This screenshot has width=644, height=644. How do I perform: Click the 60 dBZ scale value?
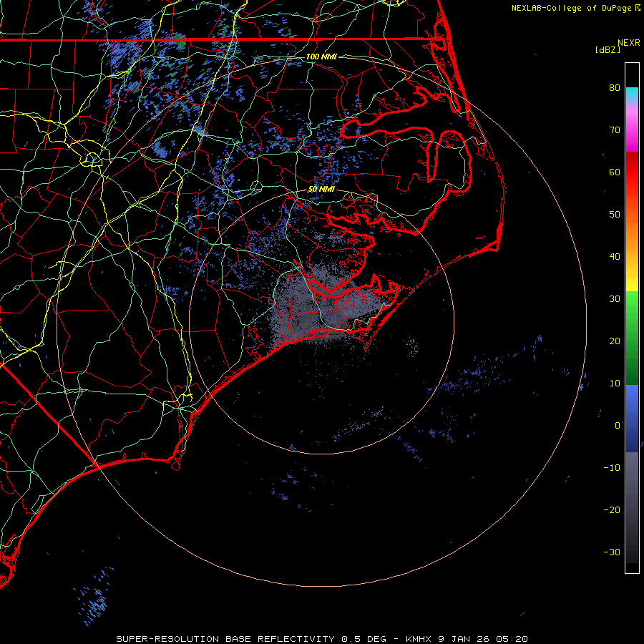[615, 172]
